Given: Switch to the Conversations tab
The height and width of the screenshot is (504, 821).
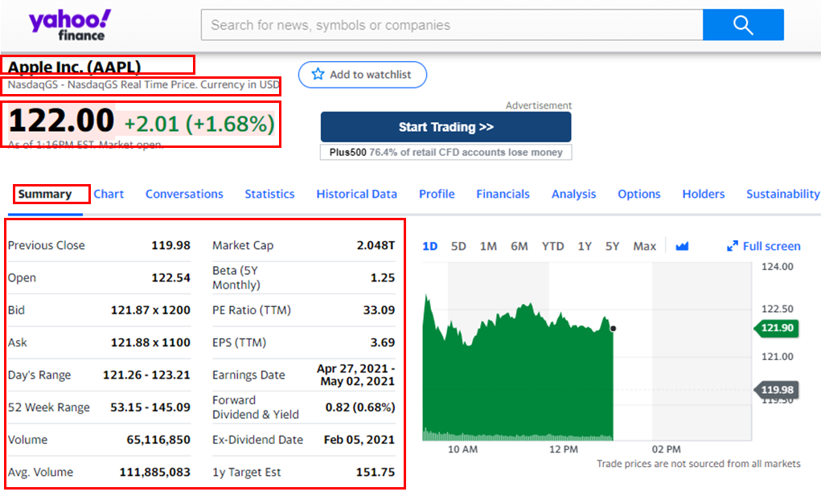Looking at the screenshot, I should click(184, 195).
